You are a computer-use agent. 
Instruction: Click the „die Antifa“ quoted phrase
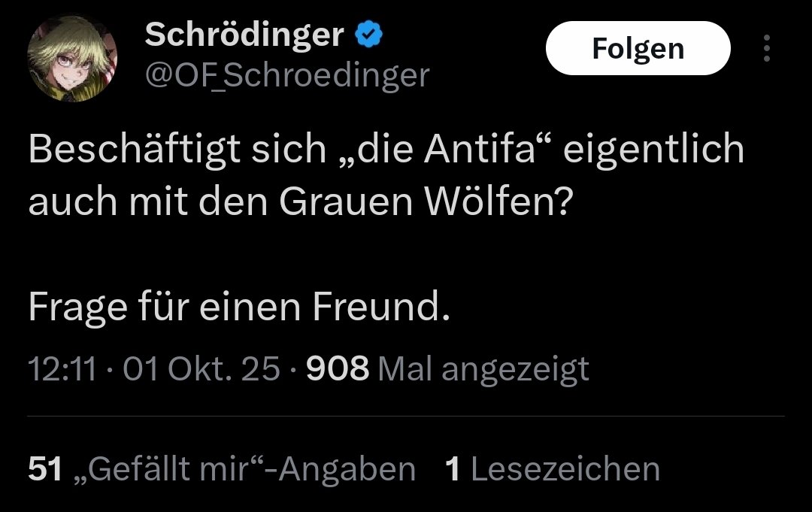tap(449, 150)
